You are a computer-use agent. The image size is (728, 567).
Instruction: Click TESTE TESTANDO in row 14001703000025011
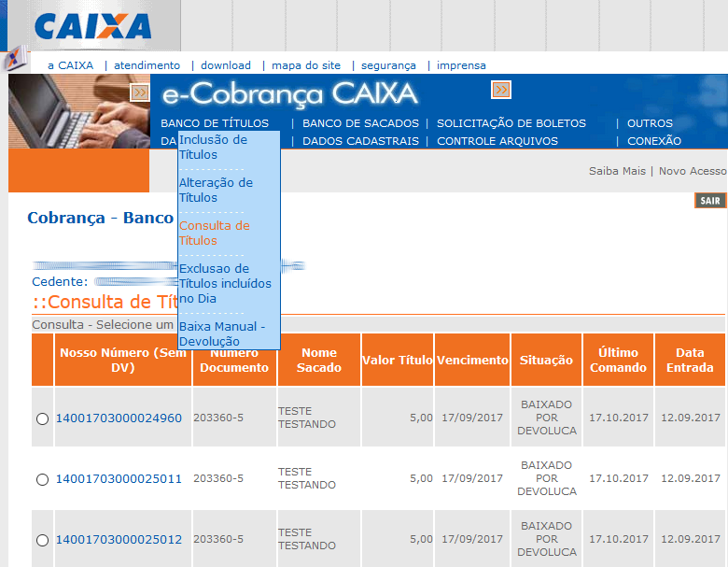(x=307, y=478)
